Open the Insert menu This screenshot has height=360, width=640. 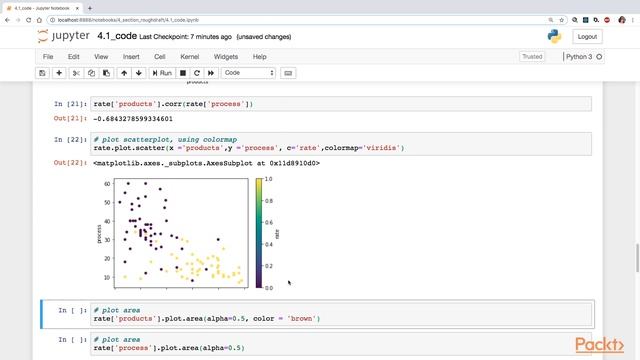point(131,57)
